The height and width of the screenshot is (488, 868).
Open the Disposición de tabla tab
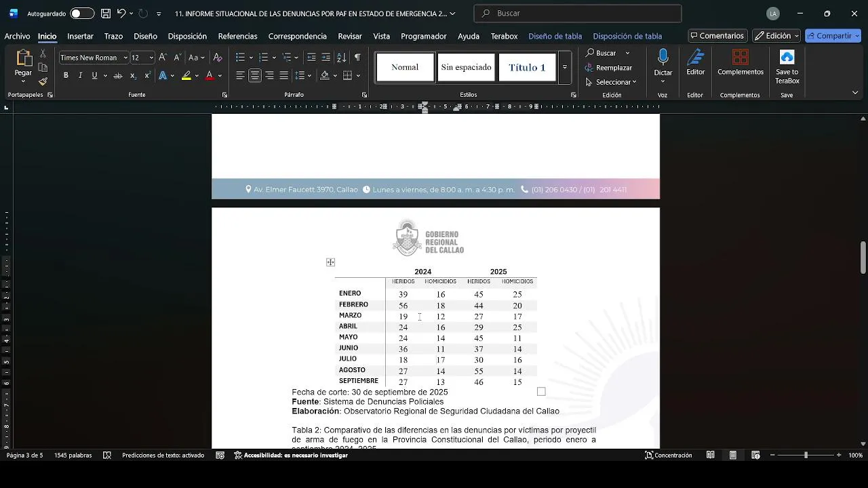[627, 36]
